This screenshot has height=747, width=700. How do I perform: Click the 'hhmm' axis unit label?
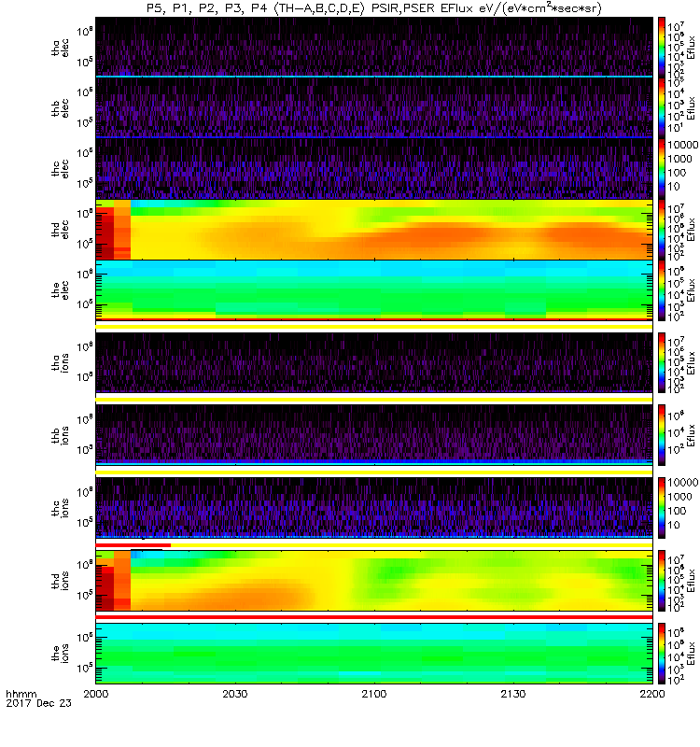[x=21, y=694]
